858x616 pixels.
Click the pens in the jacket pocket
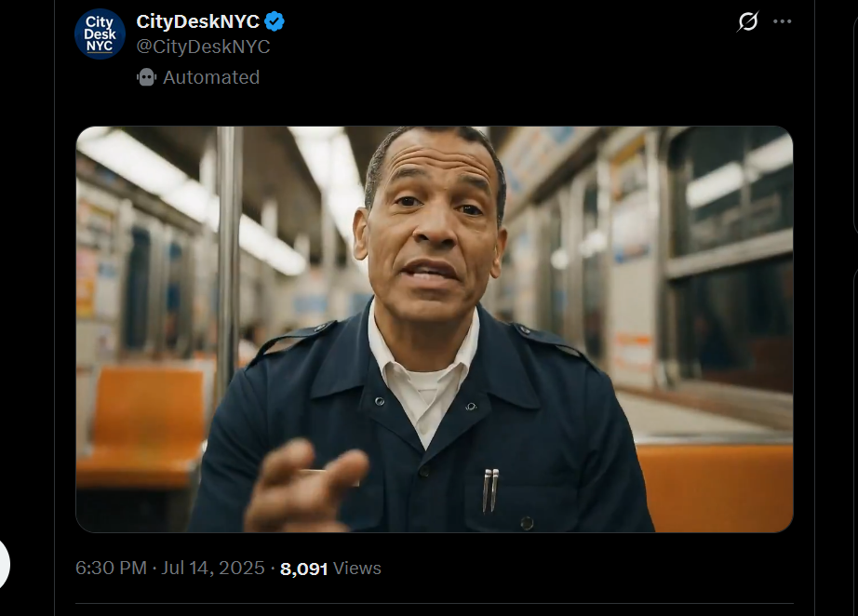[x=490, y=490]
